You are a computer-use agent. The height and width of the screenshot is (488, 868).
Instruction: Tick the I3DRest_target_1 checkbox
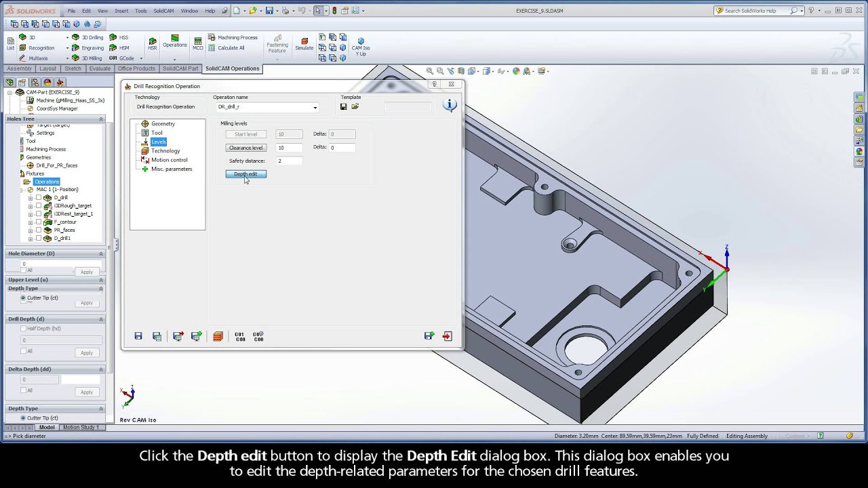pos(39,214)
